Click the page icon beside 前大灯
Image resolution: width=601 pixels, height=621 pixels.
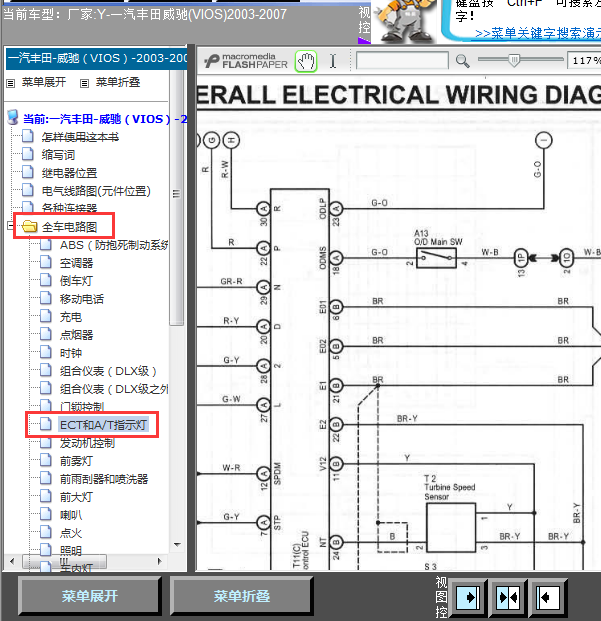(46, 496)
